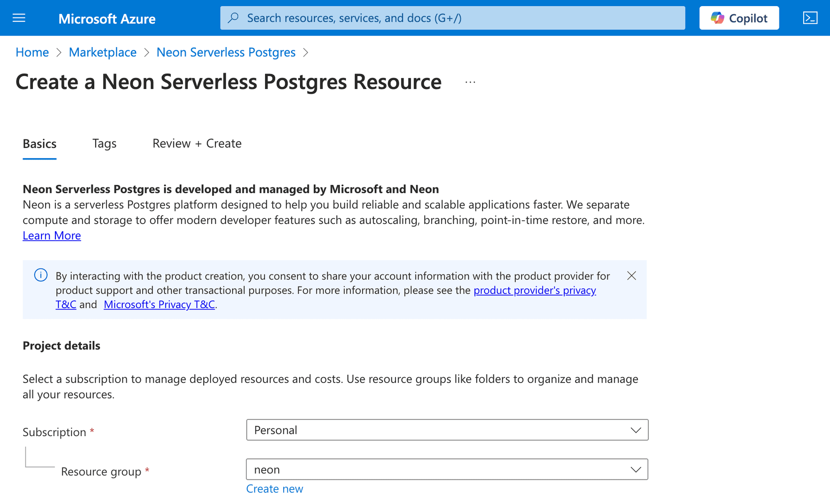Click the Learn More link
Image resolution: width=830 pixels, height=504 pixels.
click(x=51, y=235)
